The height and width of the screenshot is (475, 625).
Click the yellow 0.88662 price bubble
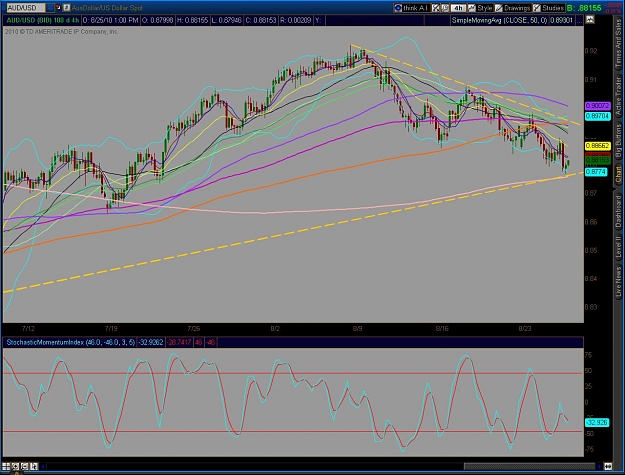597,146
